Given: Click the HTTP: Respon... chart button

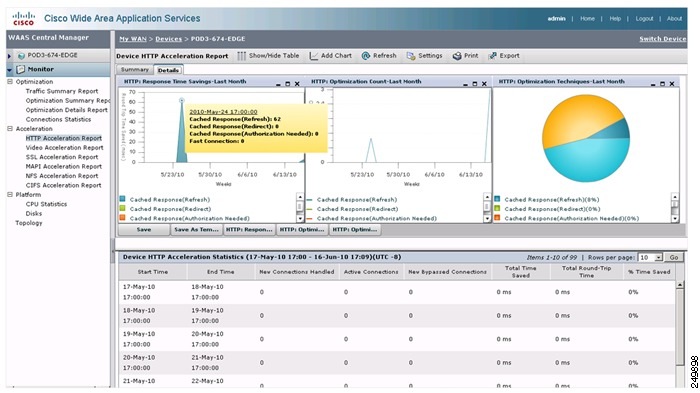Looking at the screenshot, I should [249, 230].
